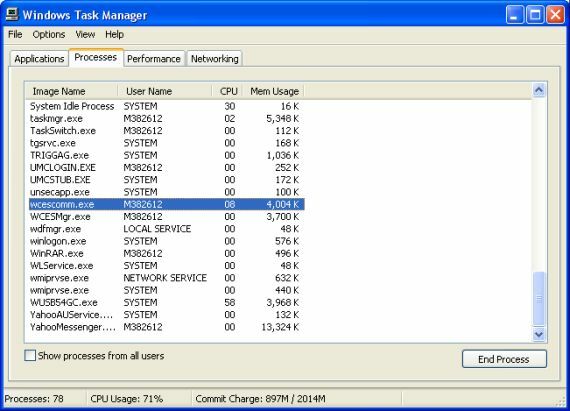Select the YahooAUService process row
The image size is (570, 411).
166,315
